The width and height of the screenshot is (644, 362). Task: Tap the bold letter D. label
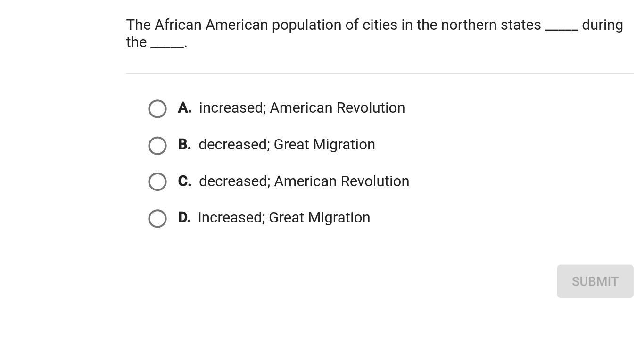coord(184,218)
